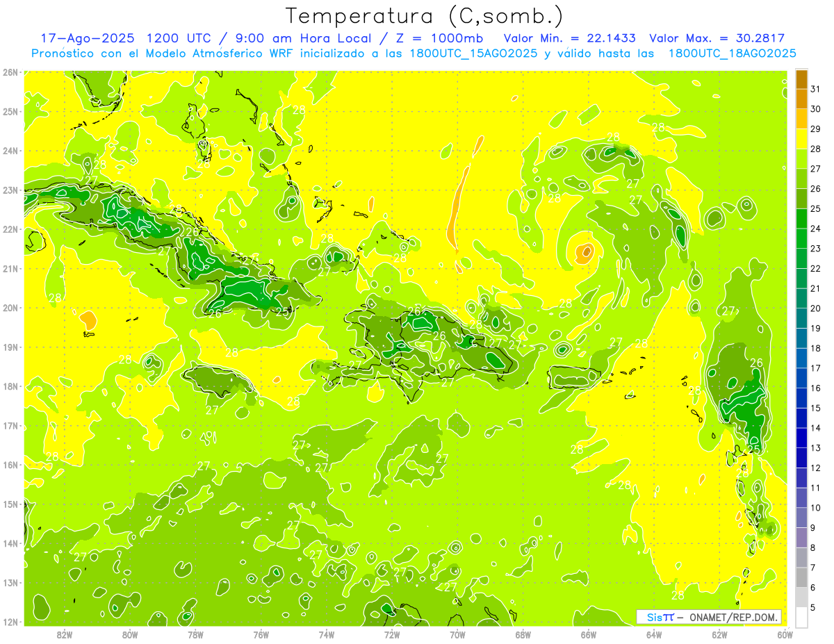Click the bright green 24–25 swatch in the color scale

[x=801, y=219]
